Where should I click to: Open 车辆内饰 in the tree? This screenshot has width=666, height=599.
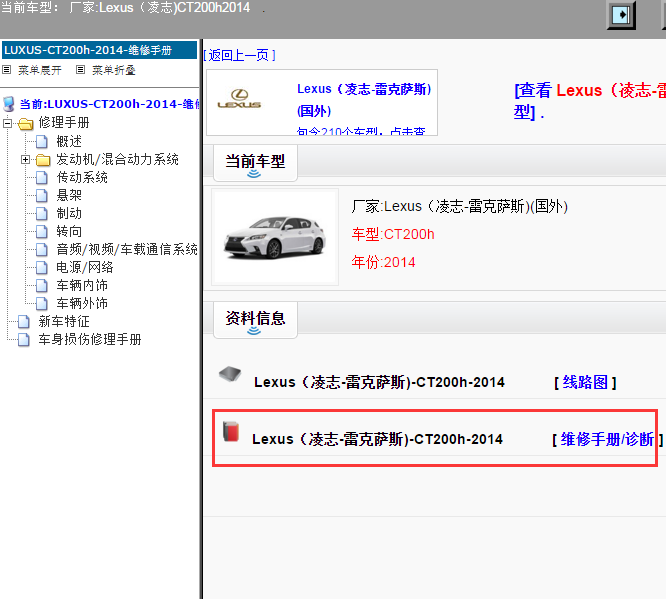(82, 285)
